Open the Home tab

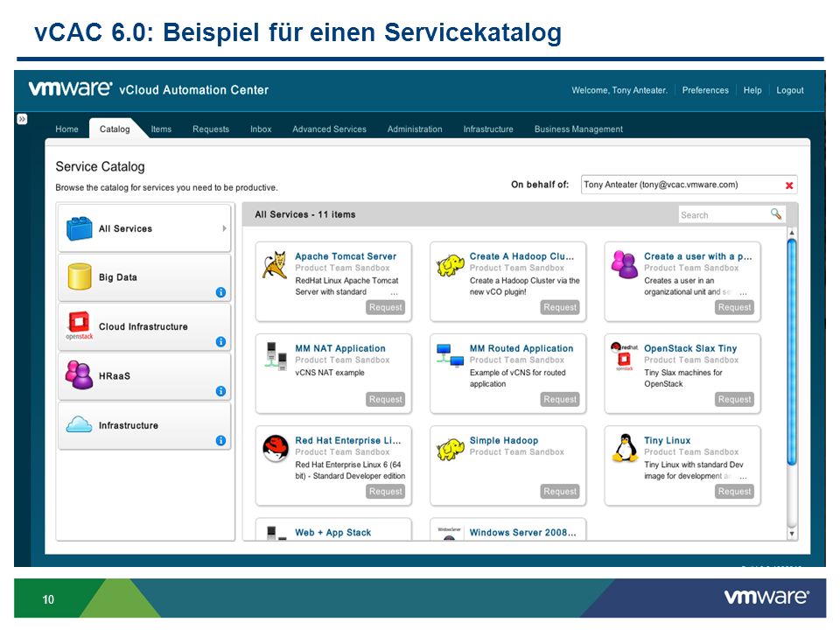[66, 129]
